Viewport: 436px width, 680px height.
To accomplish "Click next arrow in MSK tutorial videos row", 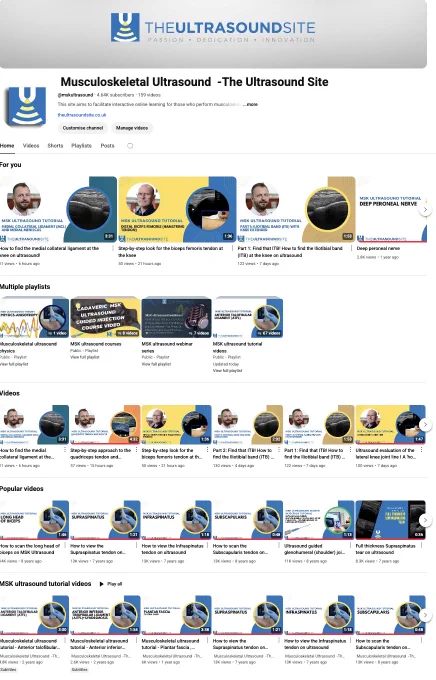I will point(425,615).
